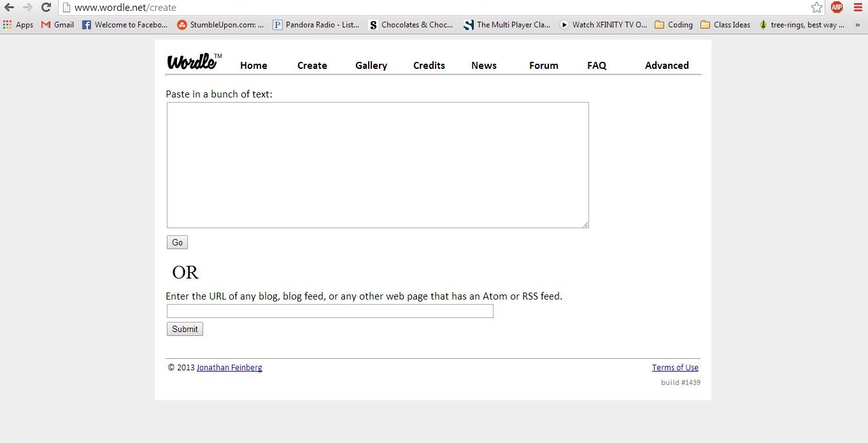868x443 pixels.
Task: Open the Credits nav item
Action: 429,66
